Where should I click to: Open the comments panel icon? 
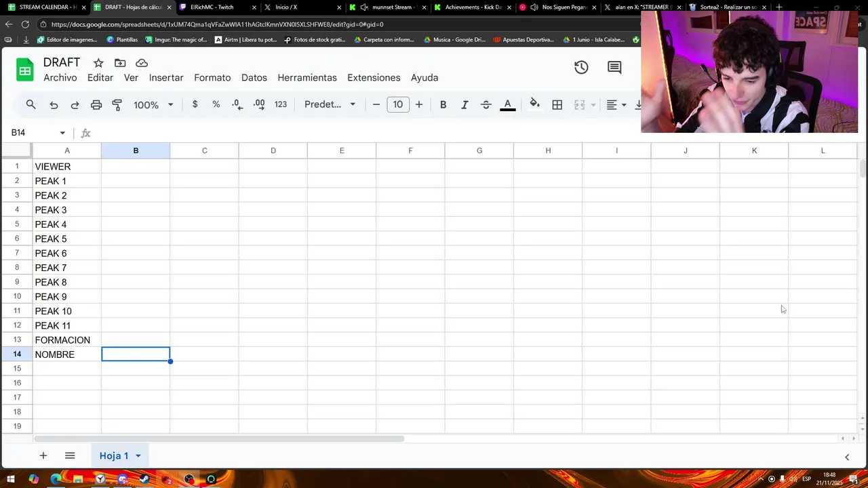point(614,67)
